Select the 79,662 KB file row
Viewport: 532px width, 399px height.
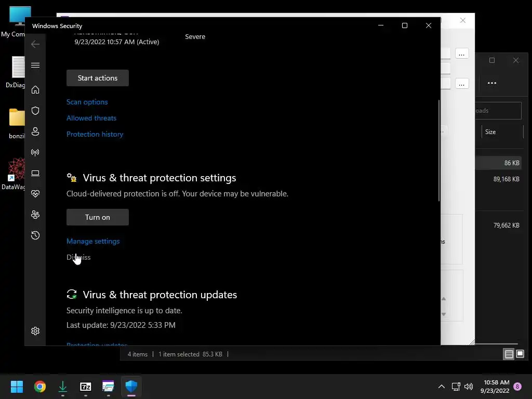click(x=499, y=225)
